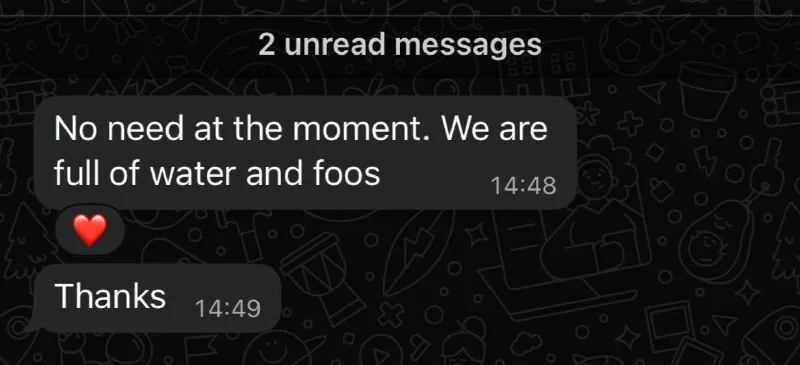Click the paper plane doodle near the pot
800x365 pixels.
click(x=652, y=92)
